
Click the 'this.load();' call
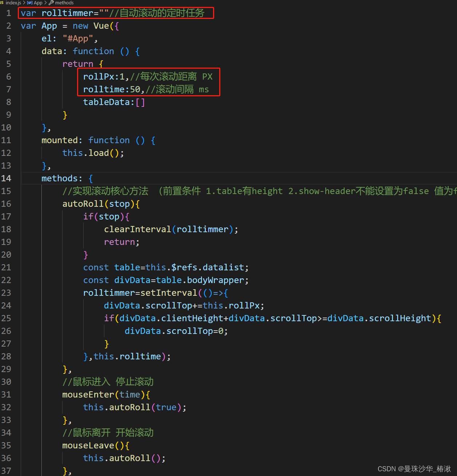tap(93, 153)
